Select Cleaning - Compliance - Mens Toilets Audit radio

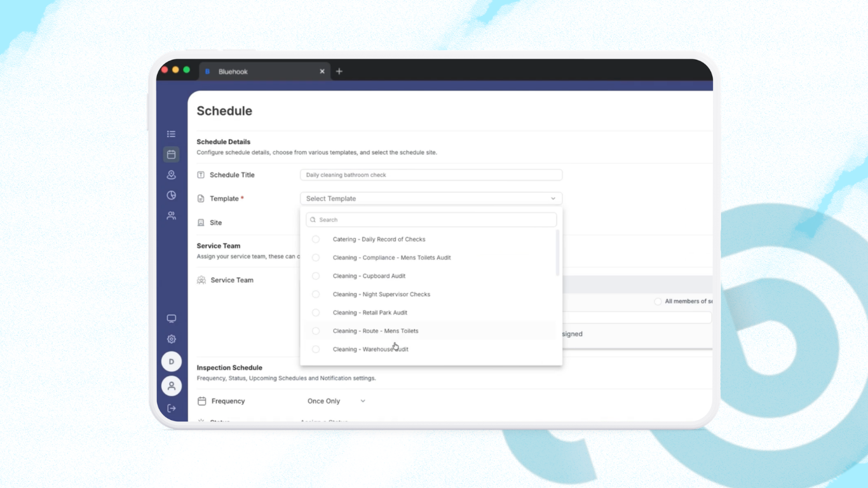[x=316, y=258]
